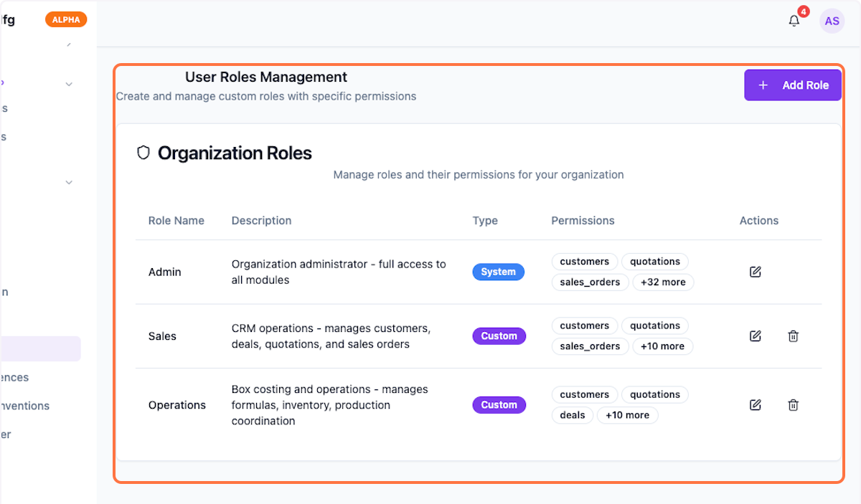Select the highlighted sidebar menu item

click(40, 348)
